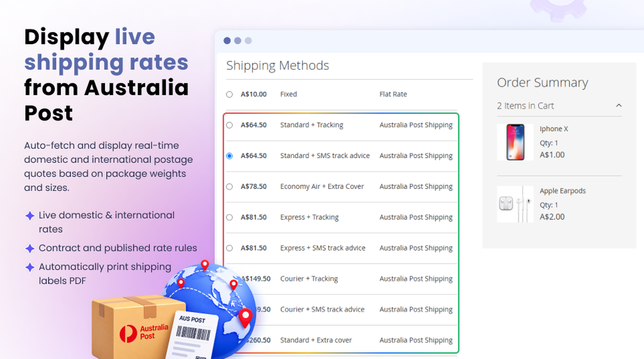Click the AUS POST barcode label

(192, 335)
